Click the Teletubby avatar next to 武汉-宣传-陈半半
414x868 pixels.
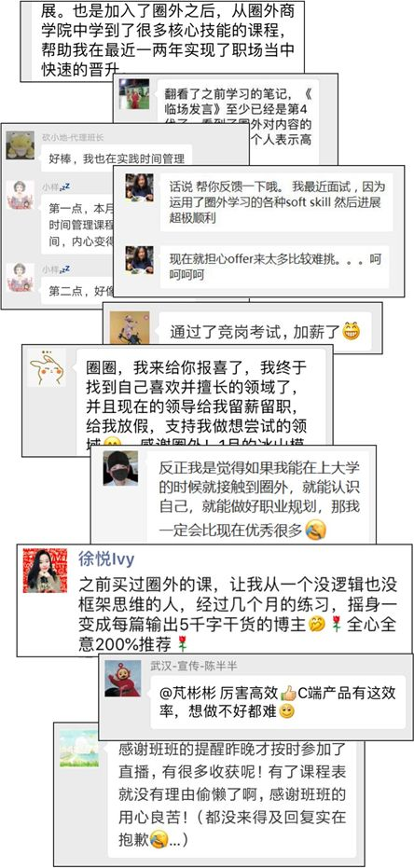[x=122, y=679]
